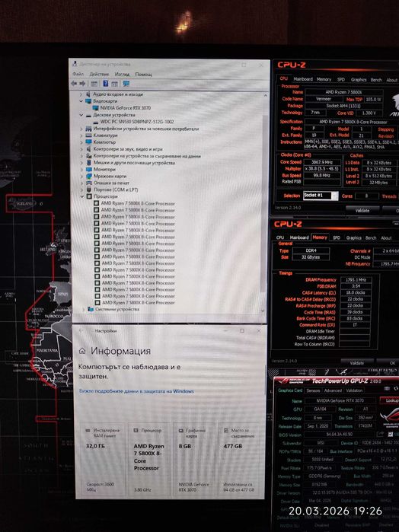This screenshot has width=399, height=532.
Task: Click the chip icon beside Процесори
Action: tap(89, 196)
